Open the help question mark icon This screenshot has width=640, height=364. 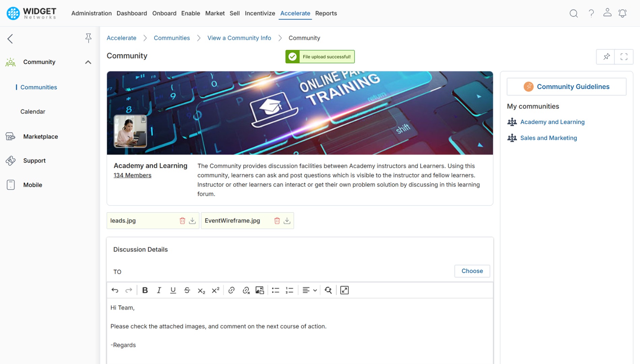(x=591, y=13)
